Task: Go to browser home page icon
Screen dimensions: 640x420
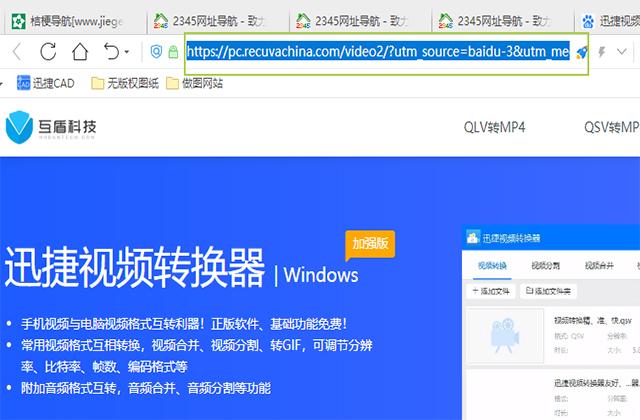Action: 80,51
